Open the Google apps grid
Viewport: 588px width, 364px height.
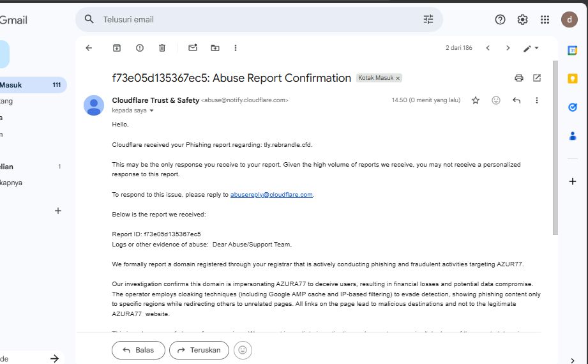[x=545, y=20]
